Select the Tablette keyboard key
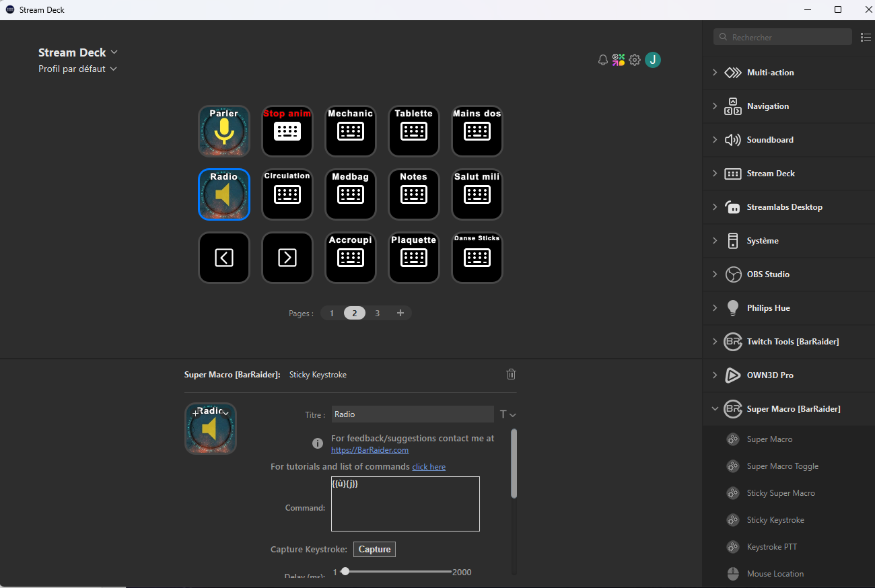 [x=414, y=131]
